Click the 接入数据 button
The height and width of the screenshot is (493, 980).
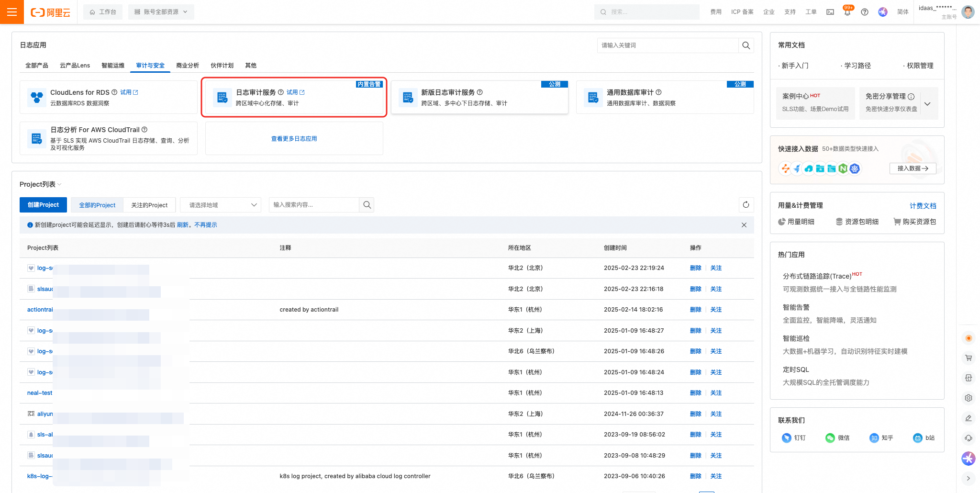tap(913, 168)
